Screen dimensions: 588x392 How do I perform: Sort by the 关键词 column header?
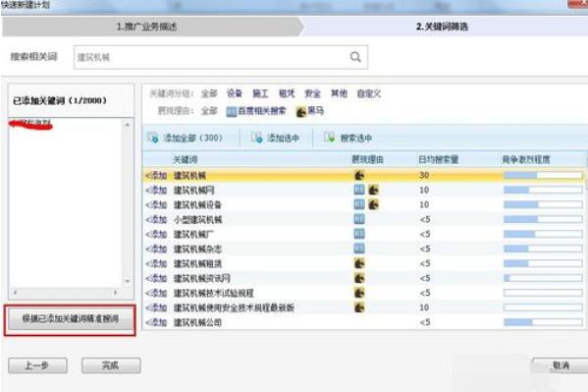[x=185, y=159]
